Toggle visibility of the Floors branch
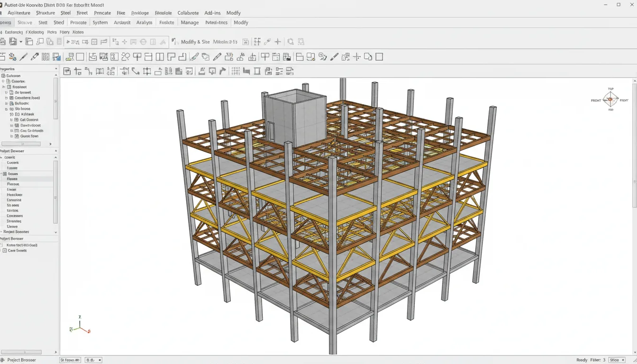637x364 pixels. [13, 179]
